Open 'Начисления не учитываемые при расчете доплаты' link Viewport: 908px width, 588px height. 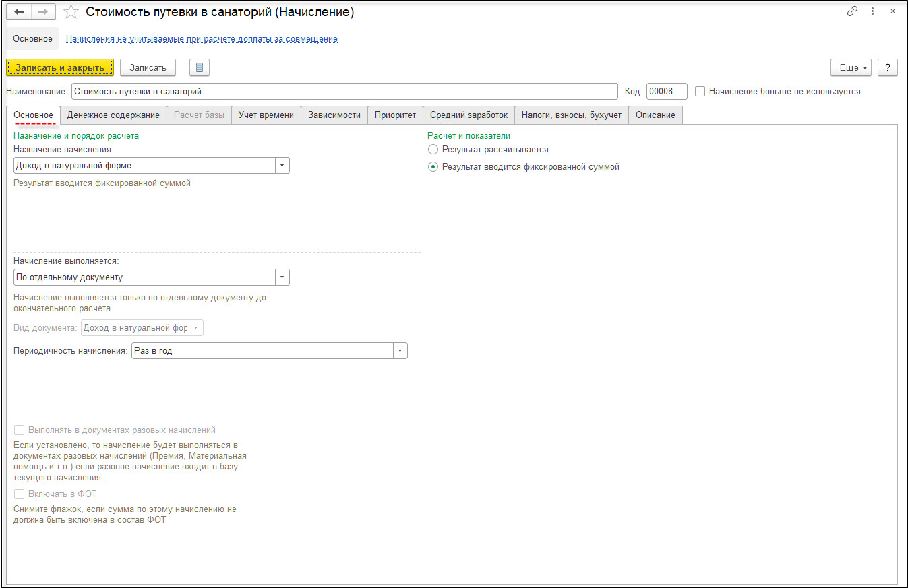(x=202, y=39)
